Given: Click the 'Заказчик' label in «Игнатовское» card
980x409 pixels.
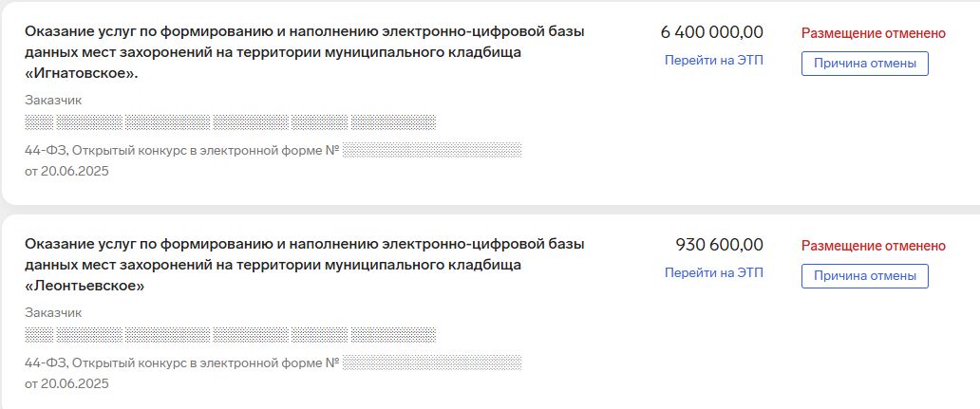Looking at the screenshot, I should tap(53, 100).
